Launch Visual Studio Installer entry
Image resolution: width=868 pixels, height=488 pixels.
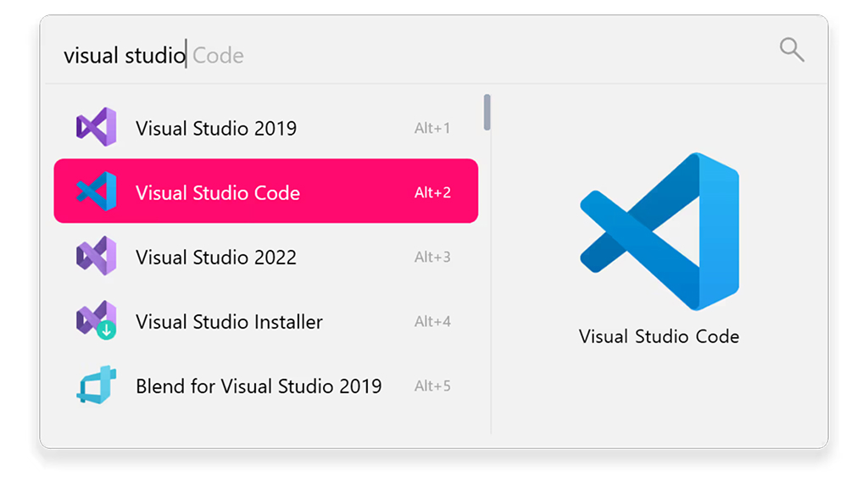[x=229, y=322]
